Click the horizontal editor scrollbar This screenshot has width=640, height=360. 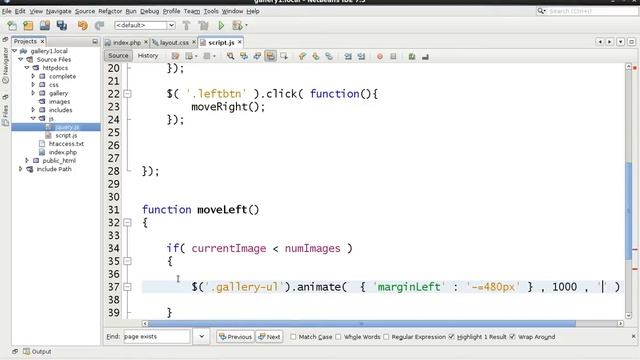[x=362, y=323]
